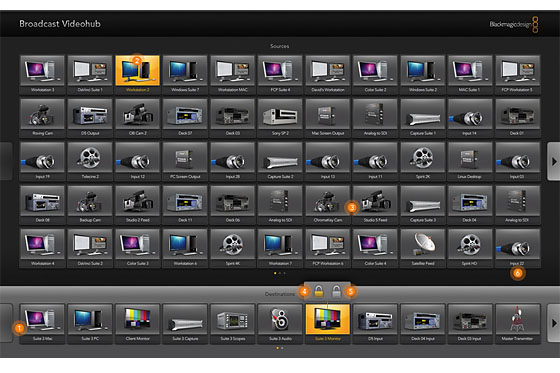This screenshot has height=373, width=560.
Task: Select the Deck 06 source
Action: tap(232, 205)
